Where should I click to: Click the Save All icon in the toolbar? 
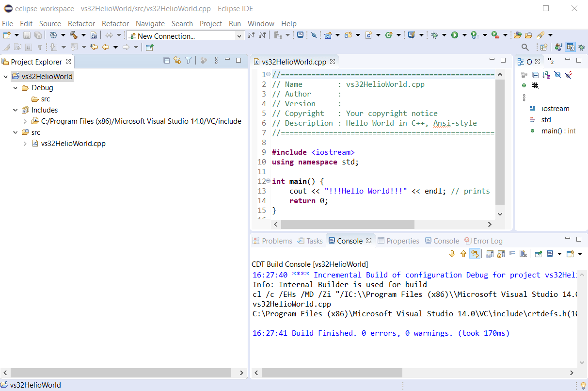37,35
